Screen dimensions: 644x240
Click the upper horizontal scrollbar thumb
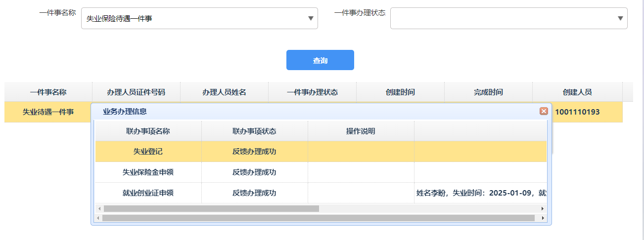pyautogui.click(x=211, y=209)
